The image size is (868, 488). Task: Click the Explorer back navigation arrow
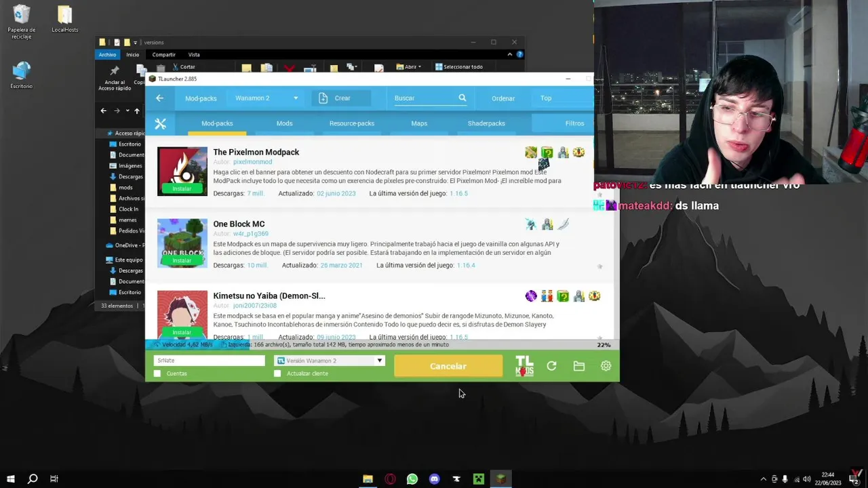tap(103, 111)
